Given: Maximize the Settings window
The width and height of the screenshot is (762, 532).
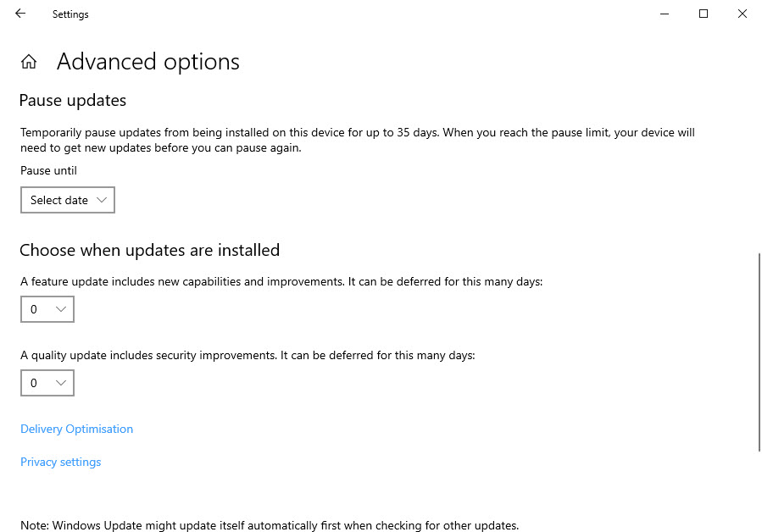Looking at the screenshot, I should 703,14.
